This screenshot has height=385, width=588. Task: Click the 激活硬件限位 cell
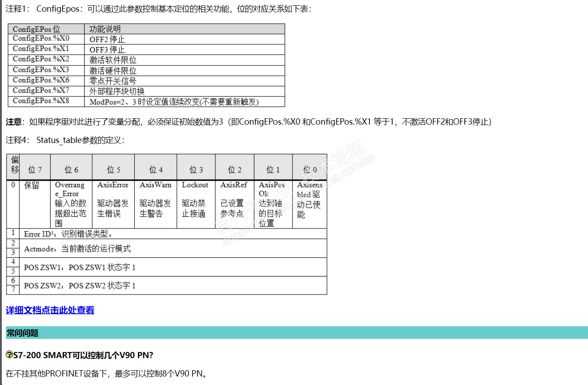[185, 70]
